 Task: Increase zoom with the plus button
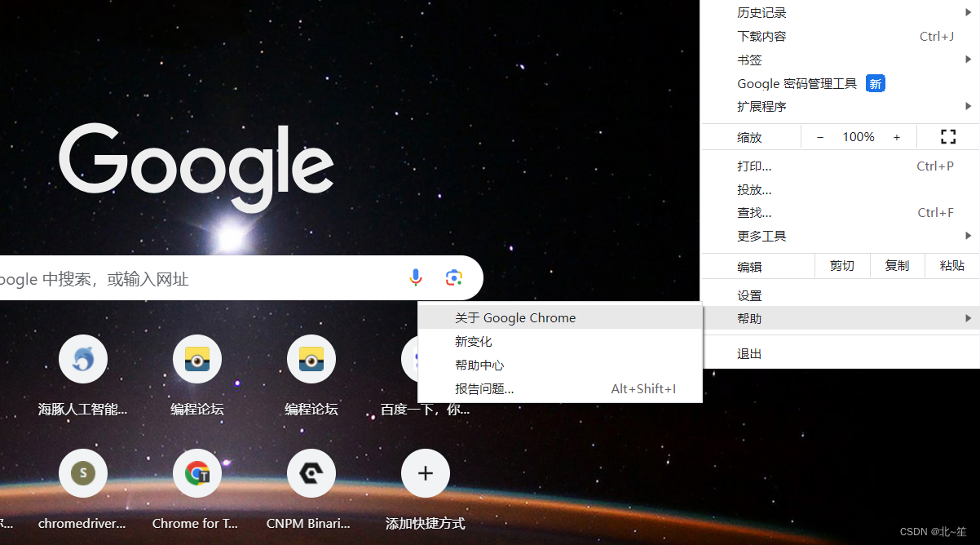click(897, 137)
